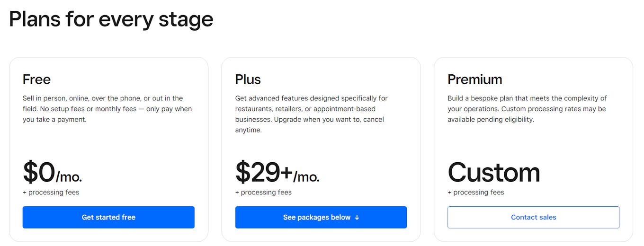Click the Custom pricing label

point(494,172)
